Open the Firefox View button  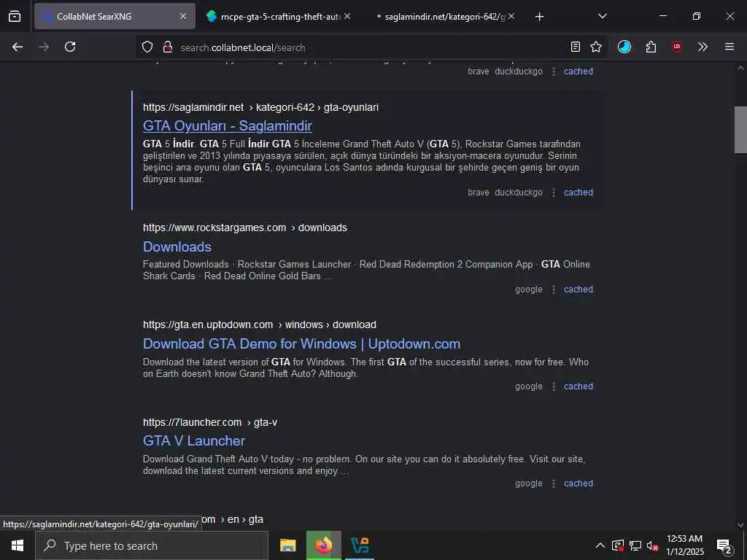[x=15, y=16]
